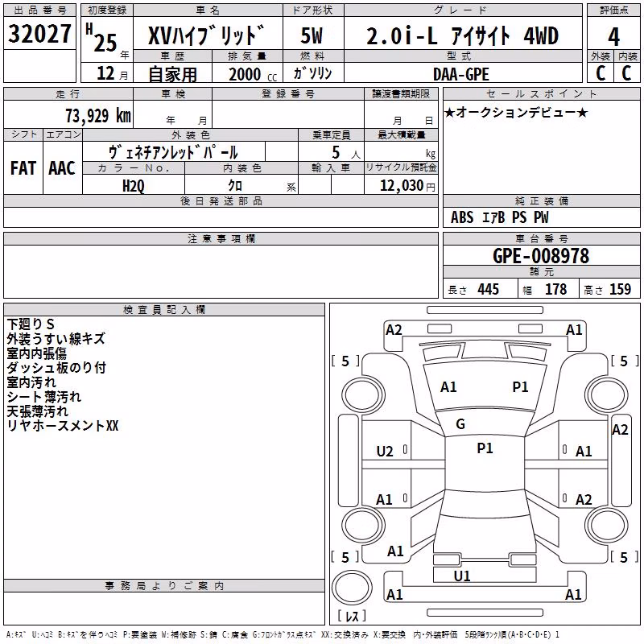The image size is (644, 644).
Task: Click the seating capacity 5 人
Action: tap(346, 152)
